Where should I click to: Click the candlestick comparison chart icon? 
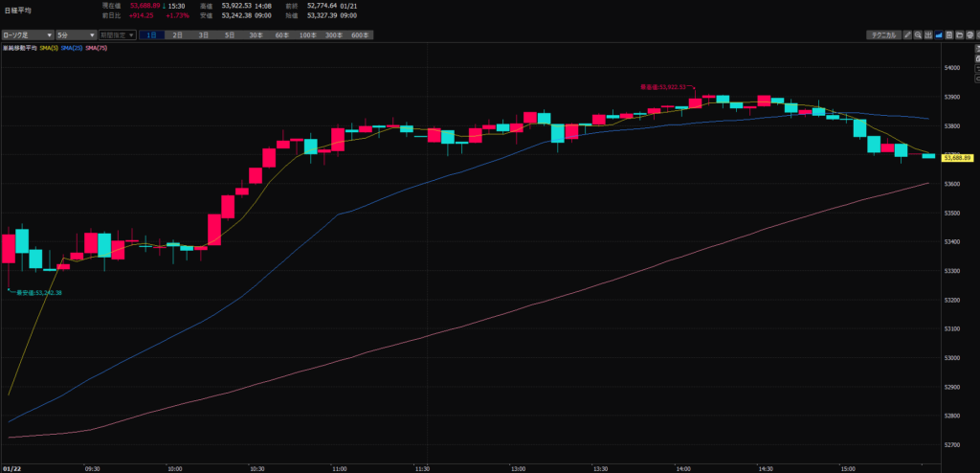pyautogui.click(x=928, y=34)
